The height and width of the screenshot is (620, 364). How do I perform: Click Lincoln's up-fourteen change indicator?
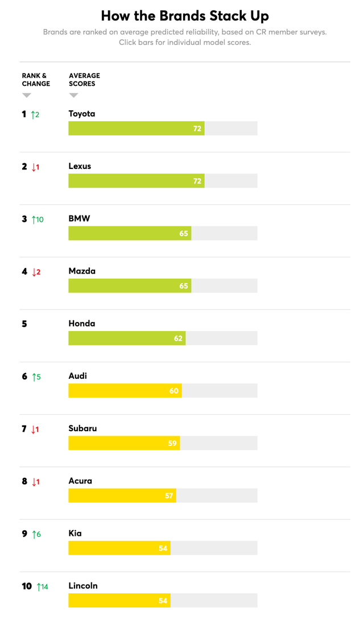tap(42, 587)
